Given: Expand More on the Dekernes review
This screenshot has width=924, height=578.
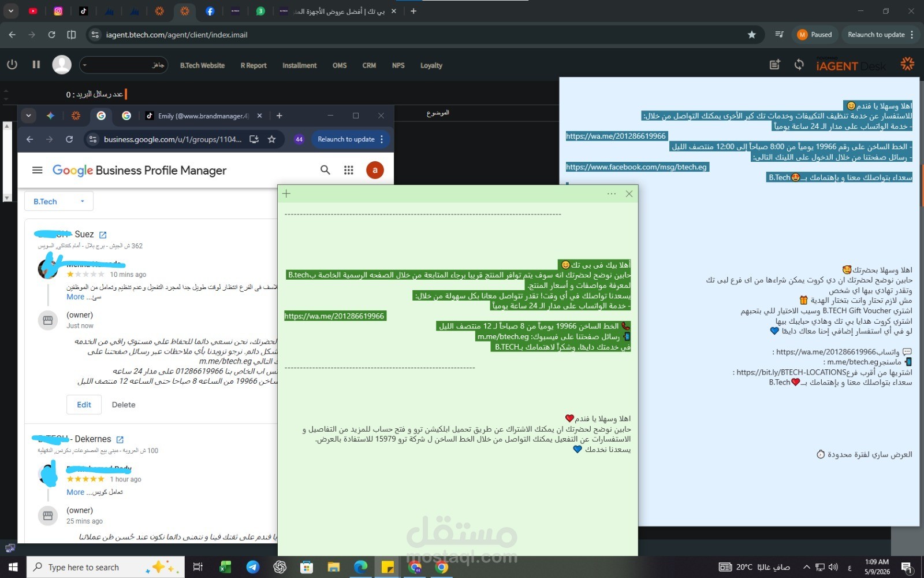Looking at the screenshot, I should pyautogui.click(x=75, y=492).
